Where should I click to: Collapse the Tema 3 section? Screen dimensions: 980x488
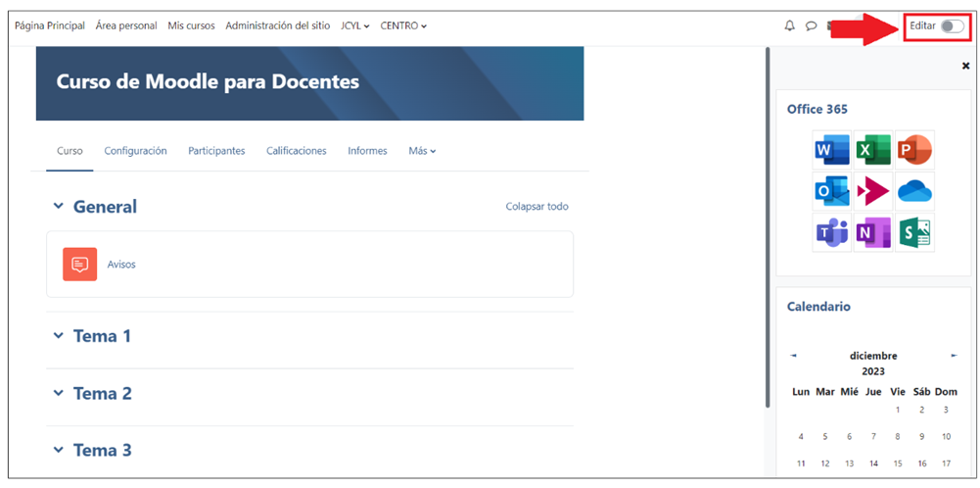click(58, 450)
